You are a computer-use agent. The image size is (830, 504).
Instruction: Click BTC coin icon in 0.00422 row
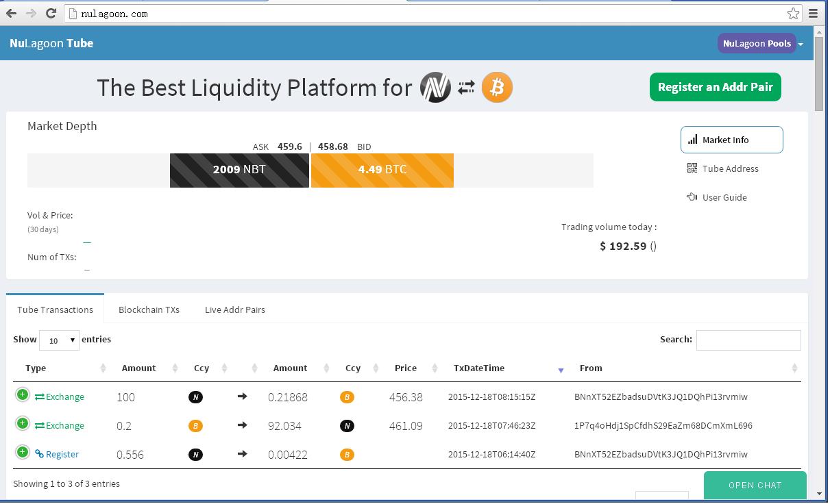pyautogui.click(x=347, y=455)
